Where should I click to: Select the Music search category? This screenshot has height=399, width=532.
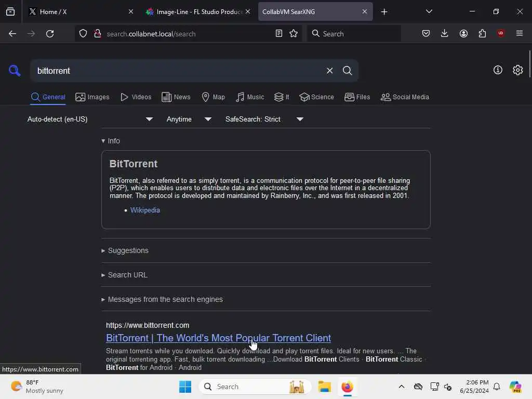(x=250, y=97)
